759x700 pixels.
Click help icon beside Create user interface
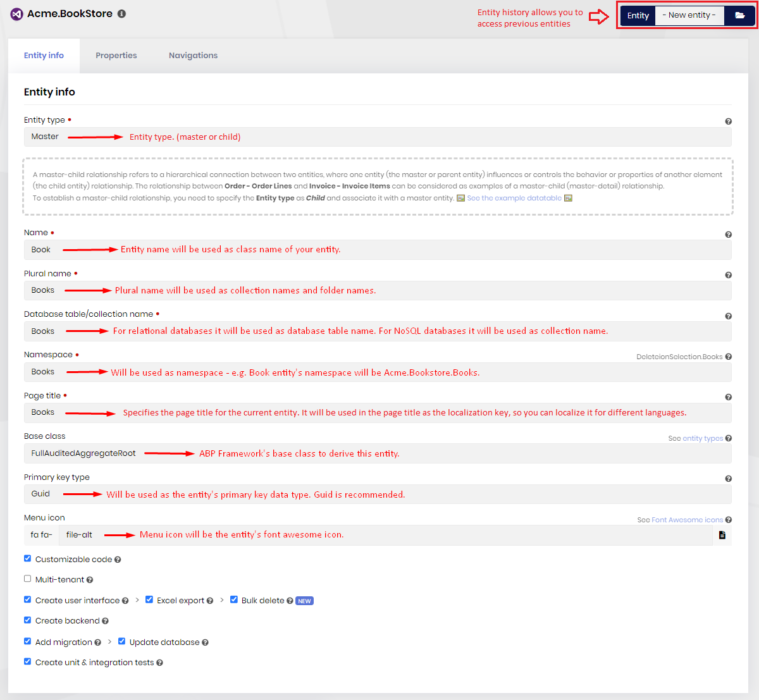click(x=125, y=601)
